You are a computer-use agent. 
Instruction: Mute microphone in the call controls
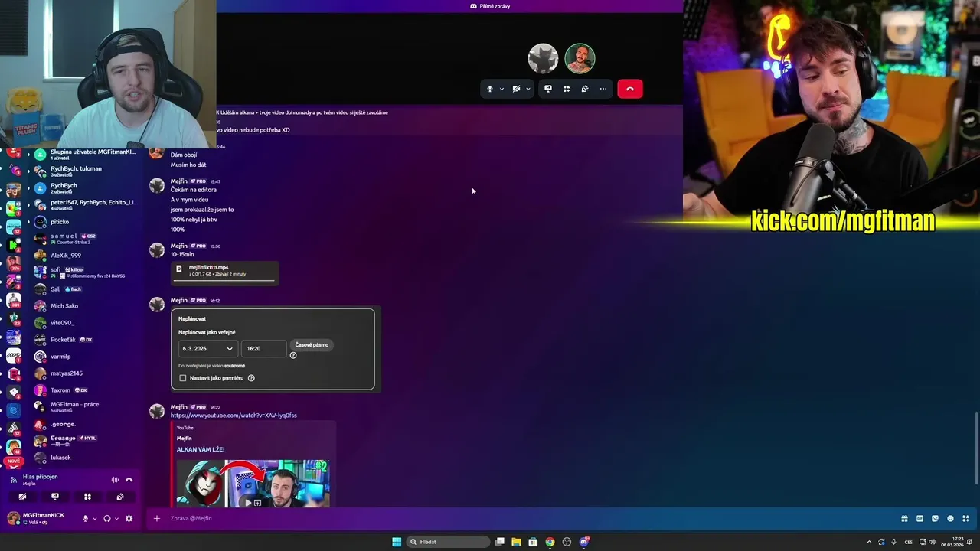point(490,89)
